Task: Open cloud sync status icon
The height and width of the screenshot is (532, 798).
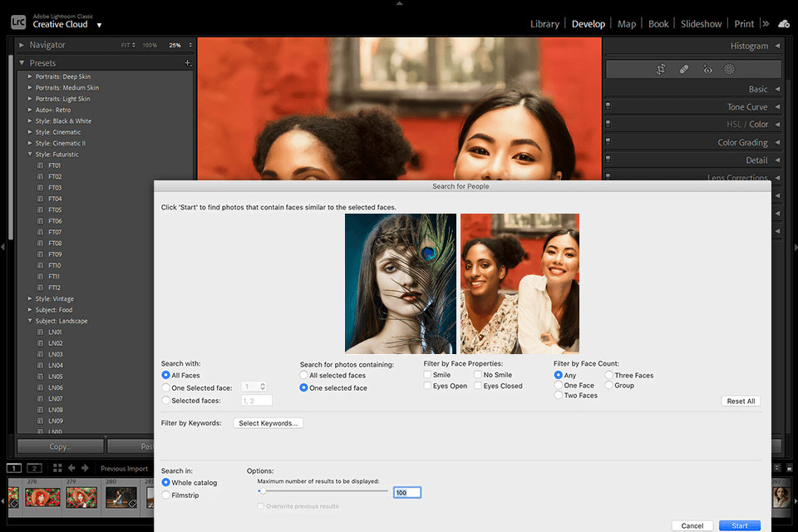Action: point(784,24)
